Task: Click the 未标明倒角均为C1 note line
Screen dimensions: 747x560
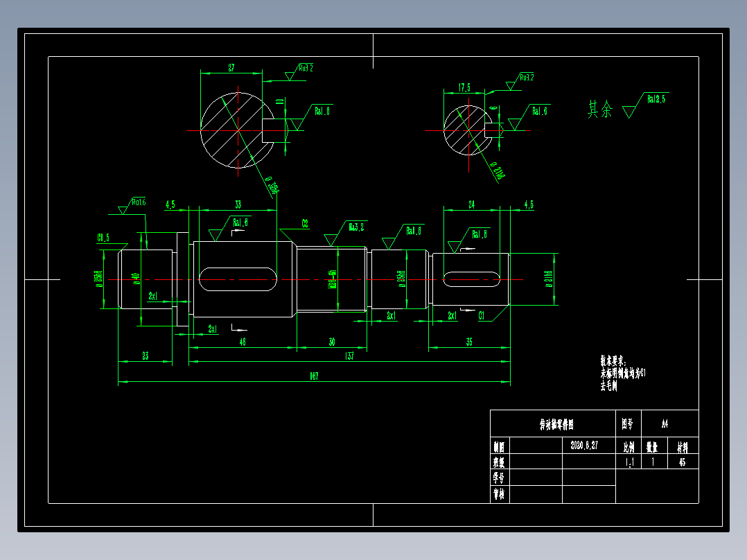Action: pyautogui.click(x=623, y=373)
